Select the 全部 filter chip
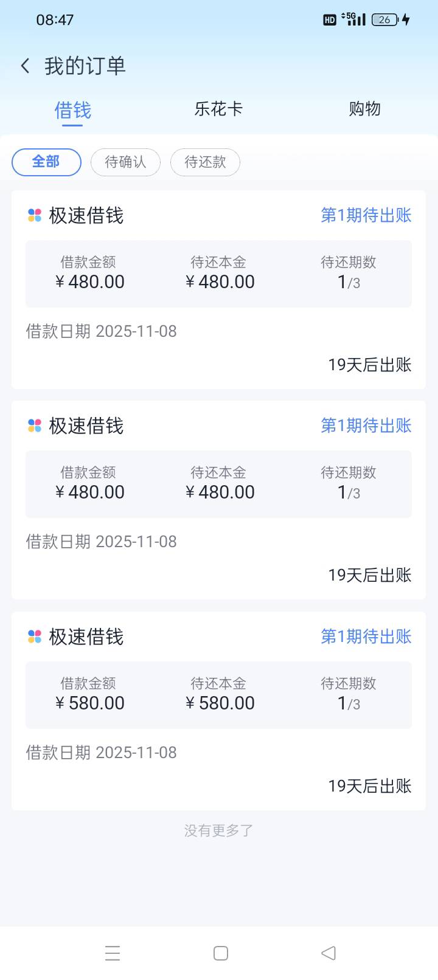The height and width of the screenshot is (980, 438). click(46, 162)
